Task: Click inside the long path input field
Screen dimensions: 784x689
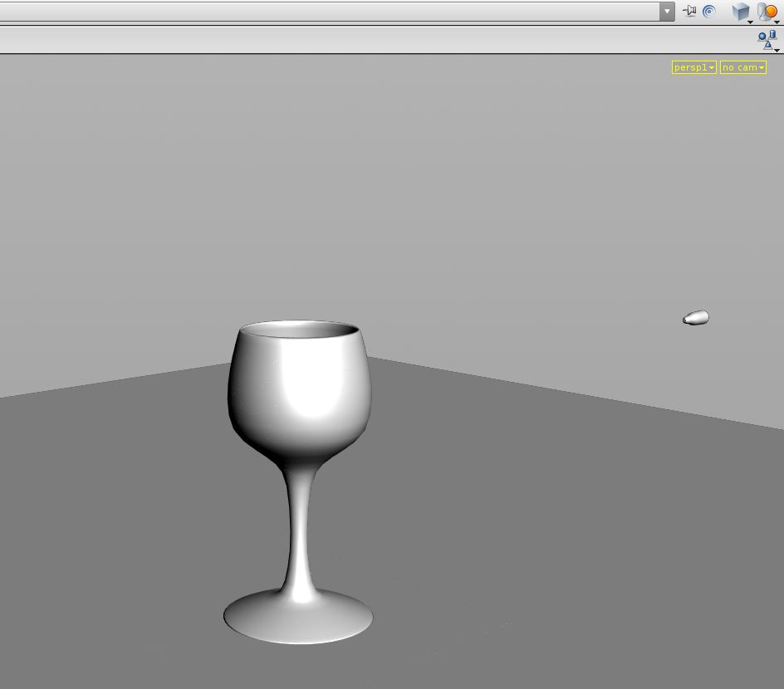Action: click(x=329, y=11)
